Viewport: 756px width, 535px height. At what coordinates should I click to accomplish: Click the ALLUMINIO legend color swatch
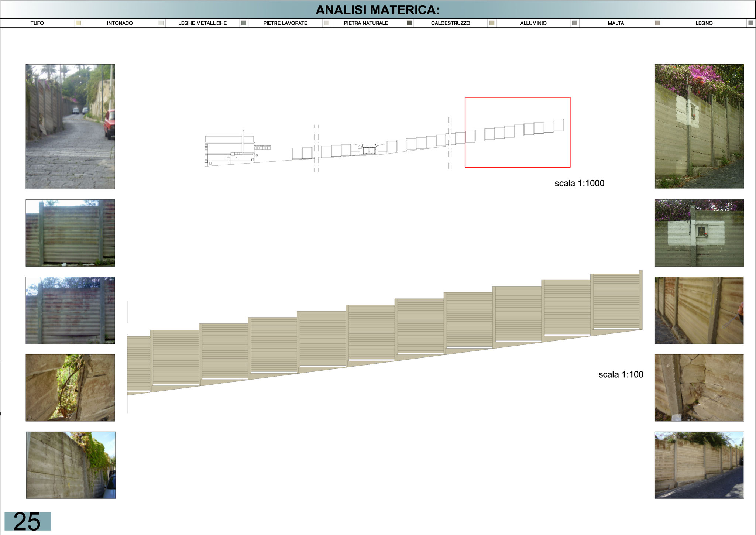[x=574, y=23]
